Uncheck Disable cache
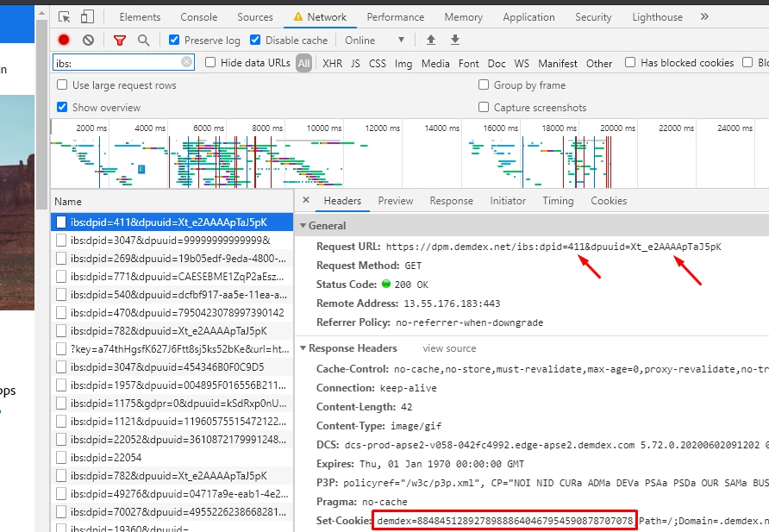 (x=255, y=40)
